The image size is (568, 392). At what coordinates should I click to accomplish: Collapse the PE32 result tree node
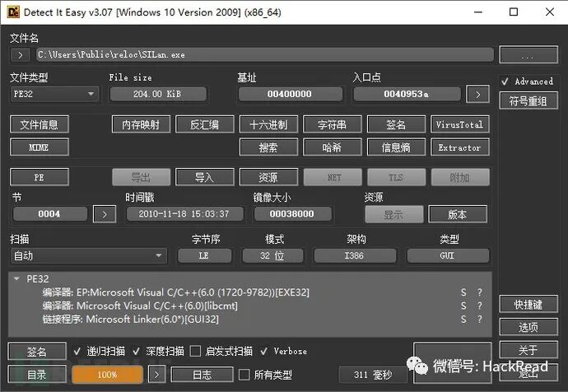pyautogui.click(x=16, y=278)
